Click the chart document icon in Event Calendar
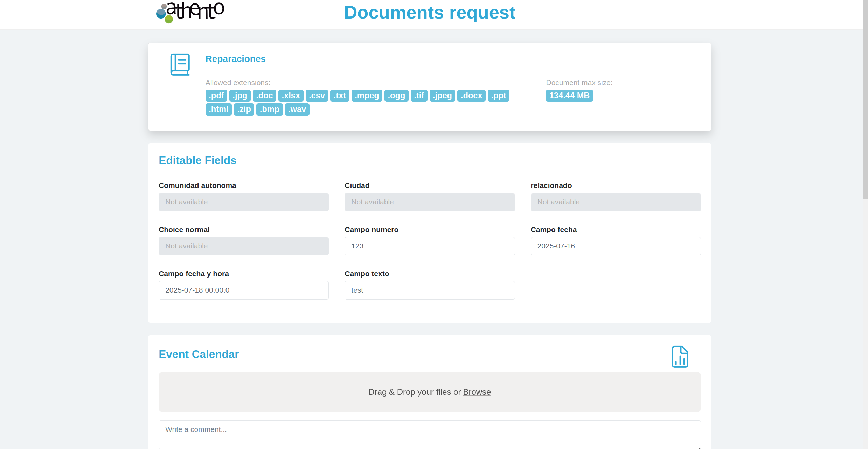 680,357
